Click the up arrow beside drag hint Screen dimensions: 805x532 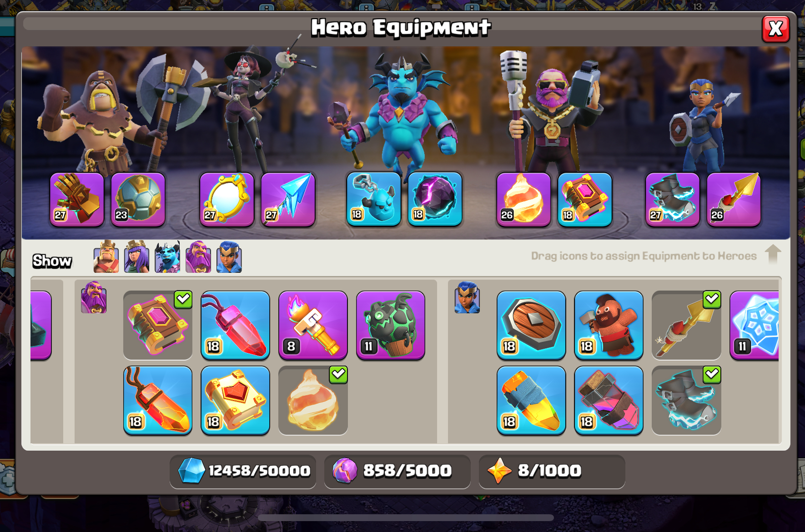[773, 254]
